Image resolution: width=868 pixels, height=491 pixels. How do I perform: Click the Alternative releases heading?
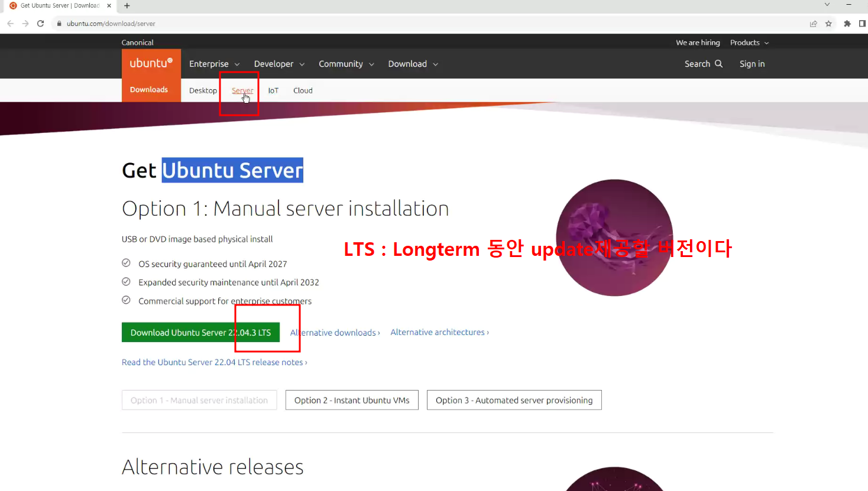[213, 467]
